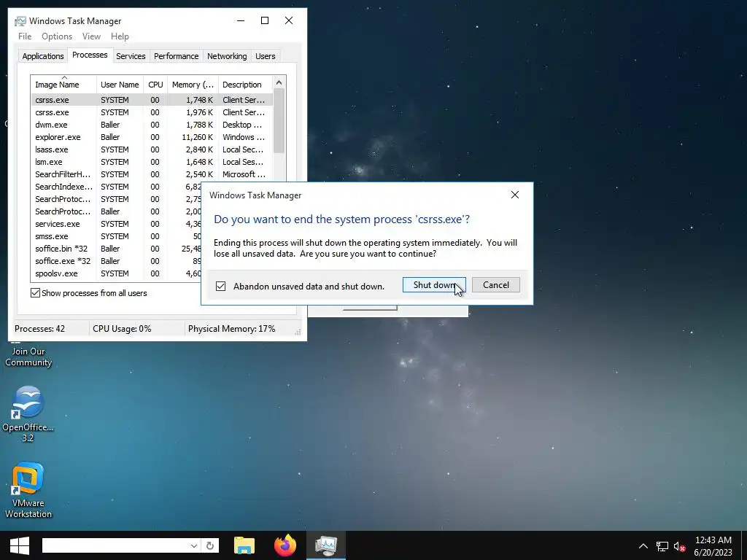Close the csrss.exe confirmation dialog
The width and height of the screenshot is (747, 560).
tap(514, 195)
